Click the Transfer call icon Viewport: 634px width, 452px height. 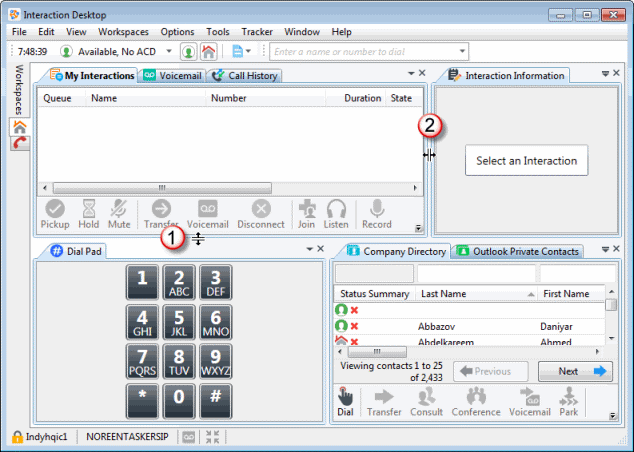point(160,210)
